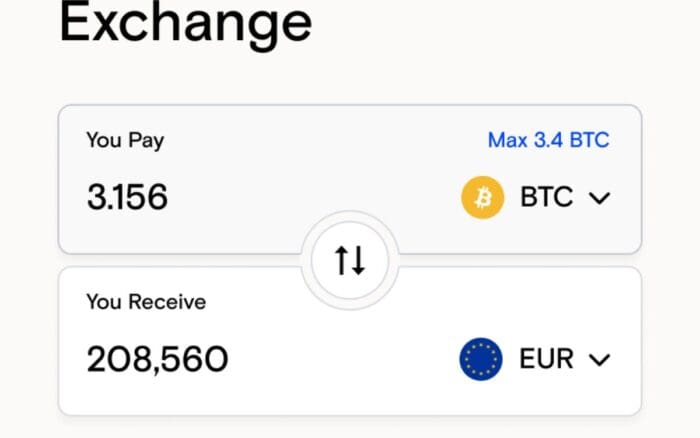Screen dimensions: 700x438
Task: Click the Exchange page heading
Action: (x=185, y=24)
